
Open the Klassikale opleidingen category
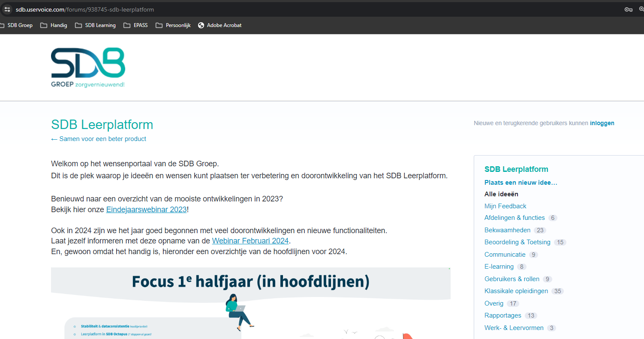(x=516, y=291)
